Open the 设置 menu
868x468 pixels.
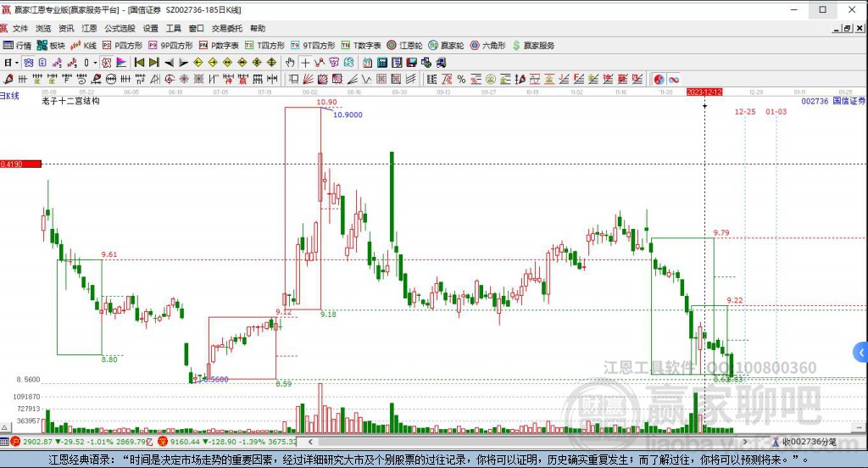[151, 28]
